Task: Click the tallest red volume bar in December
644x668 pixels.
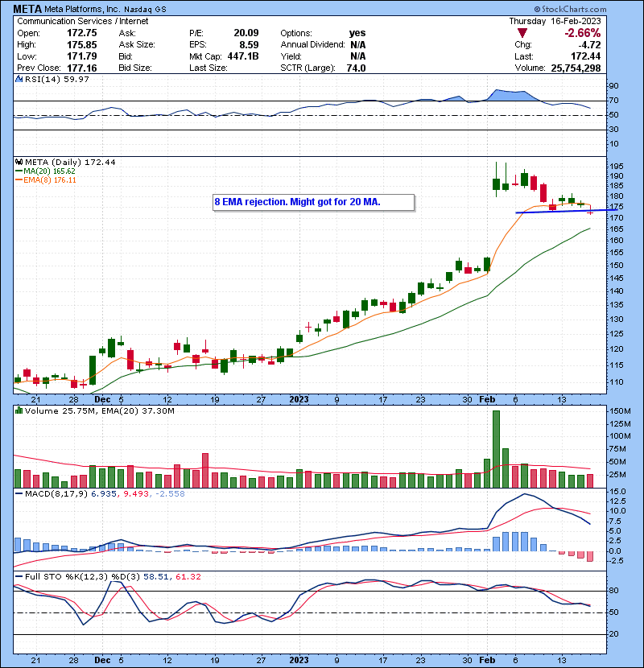Action: click(205, 470)
